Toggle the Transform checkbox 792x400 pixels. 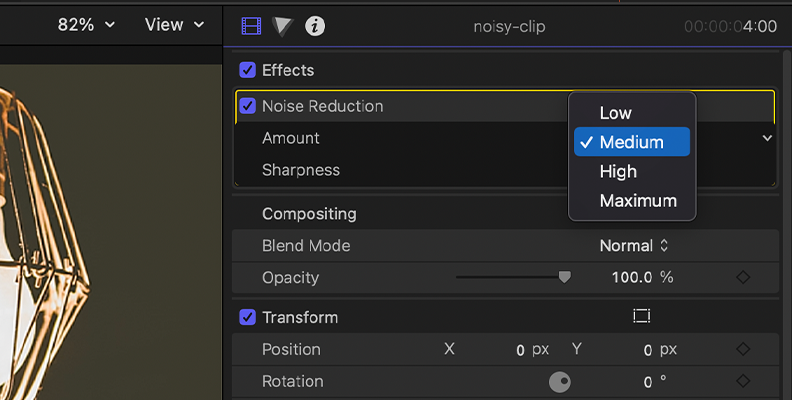248,317
